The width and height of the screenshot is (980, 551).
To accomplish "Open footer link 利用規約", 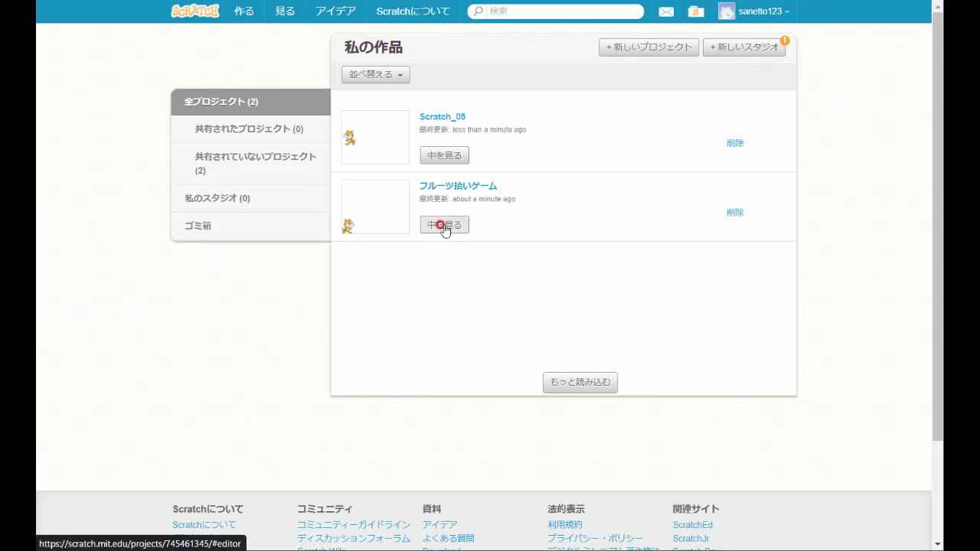I will [564, 525].
